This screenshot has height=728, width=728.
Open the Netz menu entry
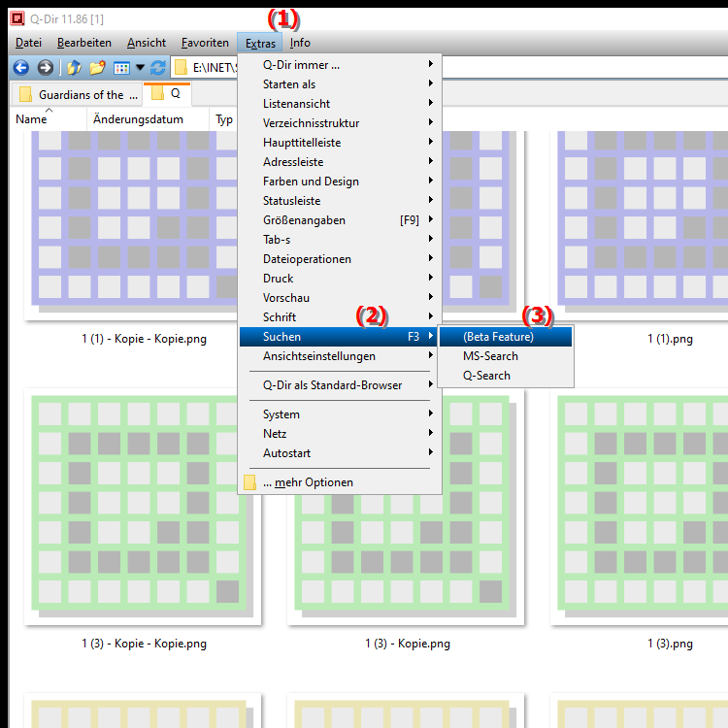pos(340,434)
